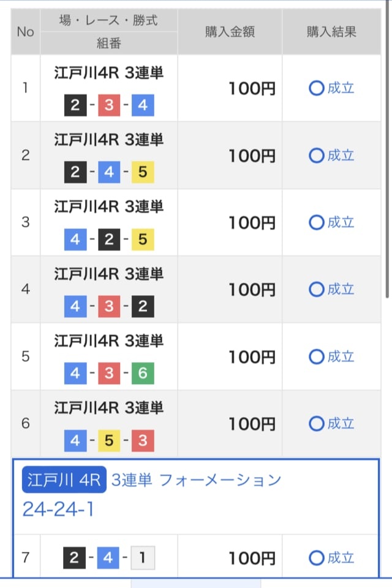
Task: Click the 24-24-1 formation combination text
Action: 58,509
